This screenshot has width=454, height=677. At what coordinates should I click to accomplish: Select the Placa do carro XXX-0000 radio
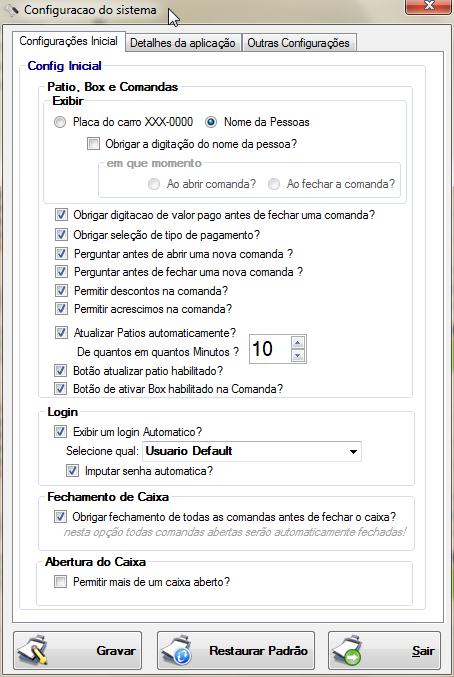click(x=60, y=123)
